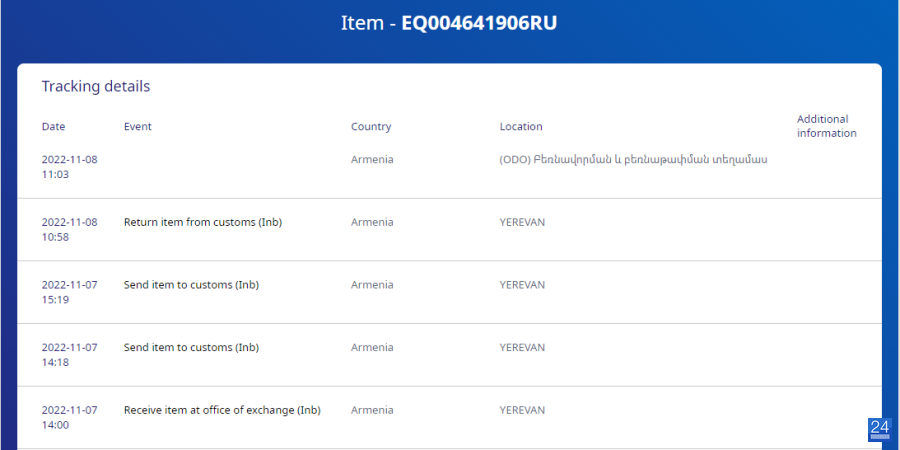Click the 2022-11-07 14:00 date entry
The width and height of the screenshot is (900, 450).
(69, 417)
